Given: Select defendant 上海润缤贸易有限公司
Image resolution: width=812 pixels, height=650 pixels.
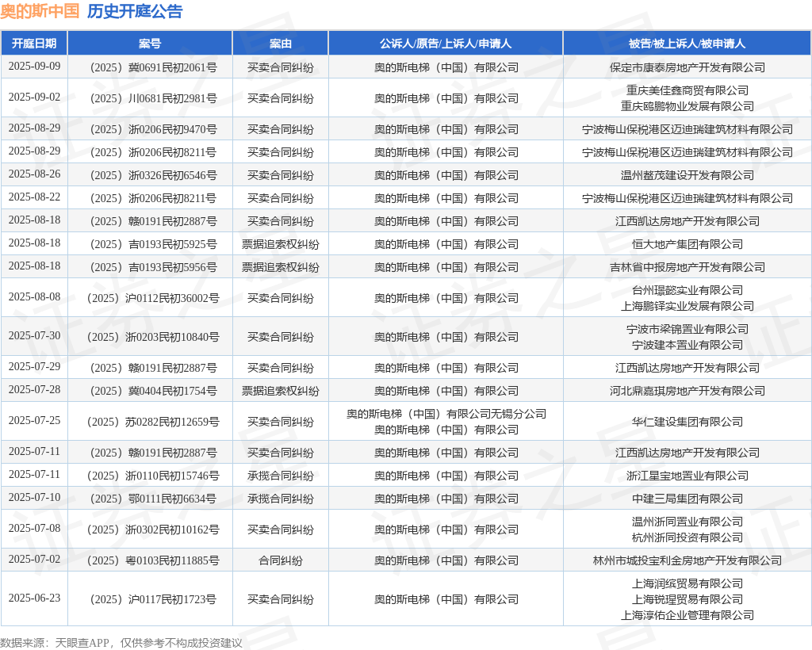Looking at the screenshot, I should (688, 583).
